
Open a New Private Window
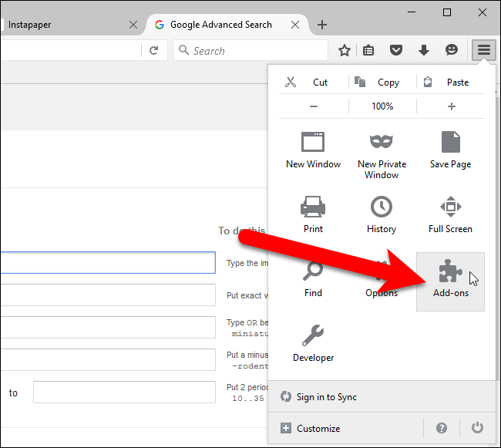coord(382,156)
